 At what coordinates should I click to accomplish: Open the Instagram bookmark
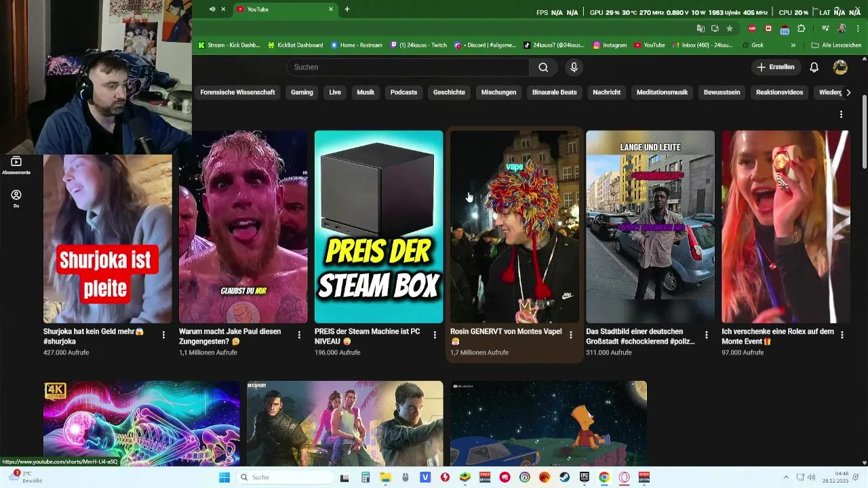[x=610, y=45]
